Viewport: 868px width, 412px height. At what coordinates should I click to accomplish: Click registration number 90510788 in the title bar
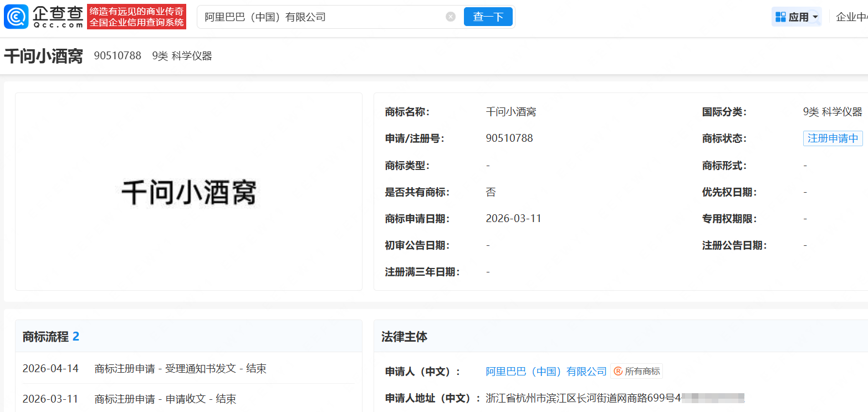coord(118,56)
